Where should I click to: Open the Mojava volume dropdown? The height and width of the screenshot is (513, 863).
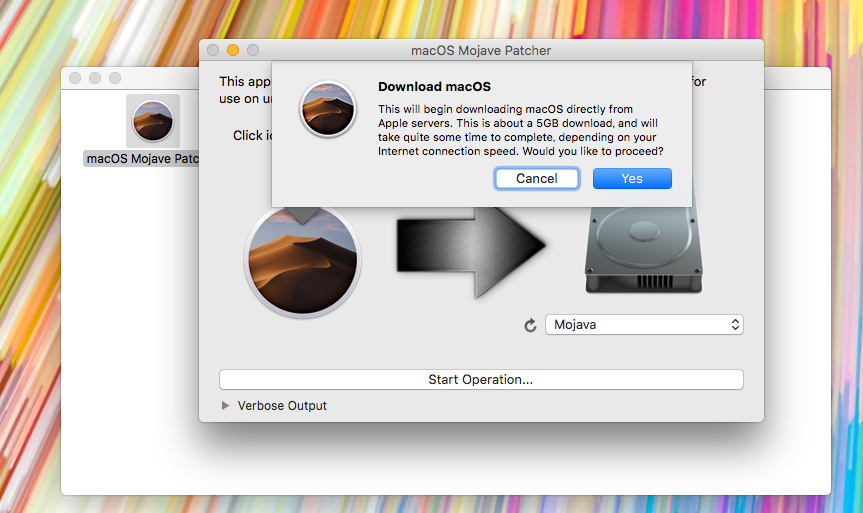(644, 325)
